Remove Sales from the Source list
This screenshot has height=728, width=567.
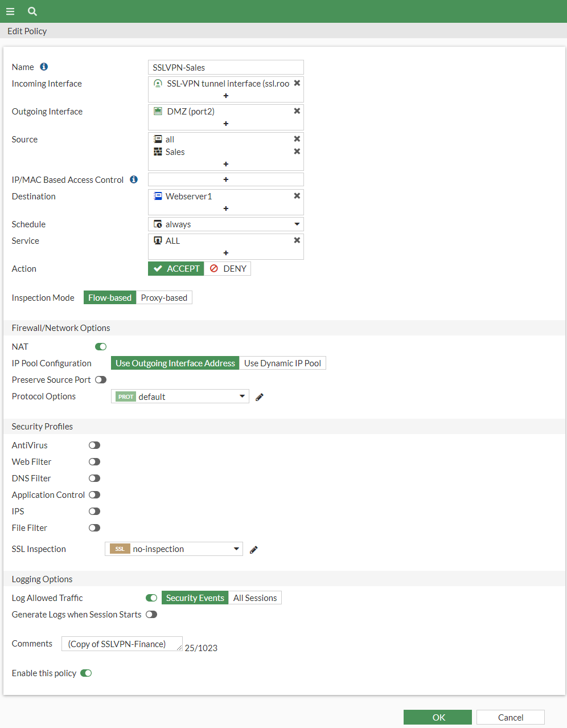click(297, 152)
